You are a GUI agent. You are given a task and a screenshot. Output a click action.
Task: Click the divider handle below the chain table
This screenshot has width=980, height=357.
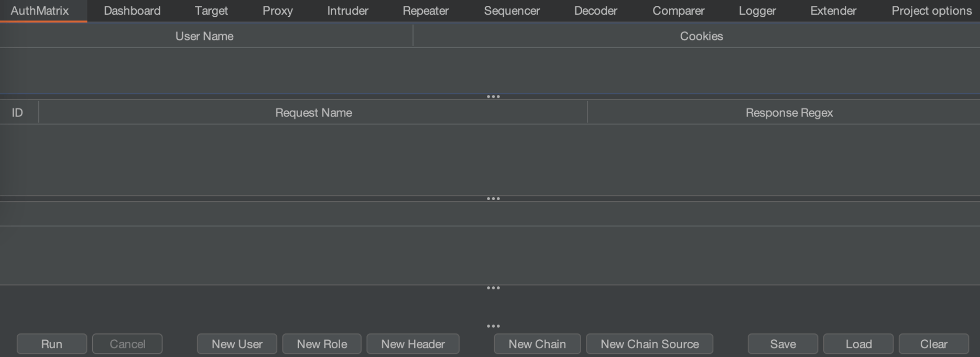[493, 288]
